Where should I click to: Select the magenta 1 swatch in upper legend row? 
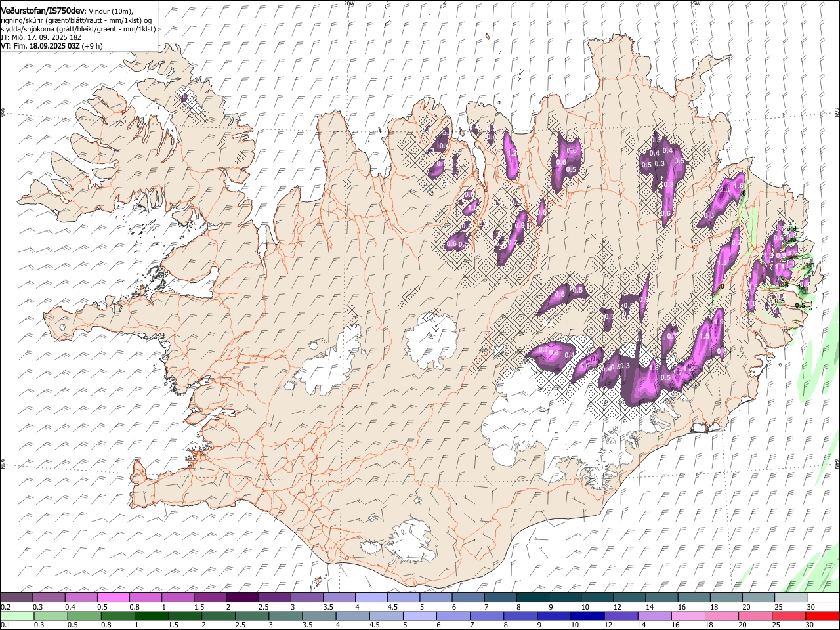click(x=178, y=597)
